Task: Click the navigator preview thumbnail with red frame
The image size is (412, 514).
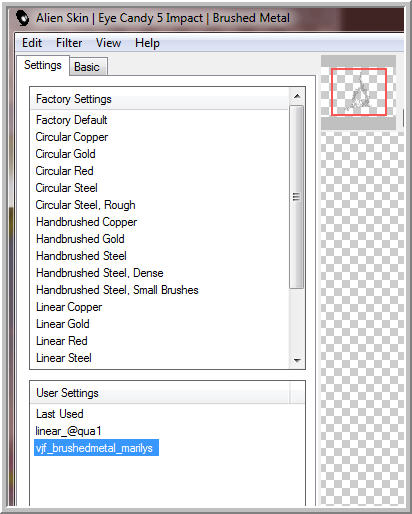Action: click(359, 92)
